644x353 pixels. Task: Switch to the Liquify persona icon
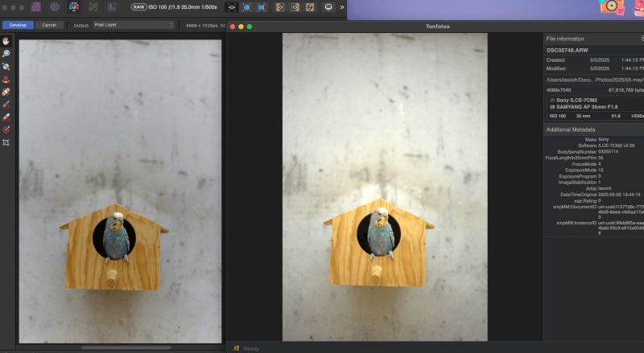pos(55,6)
